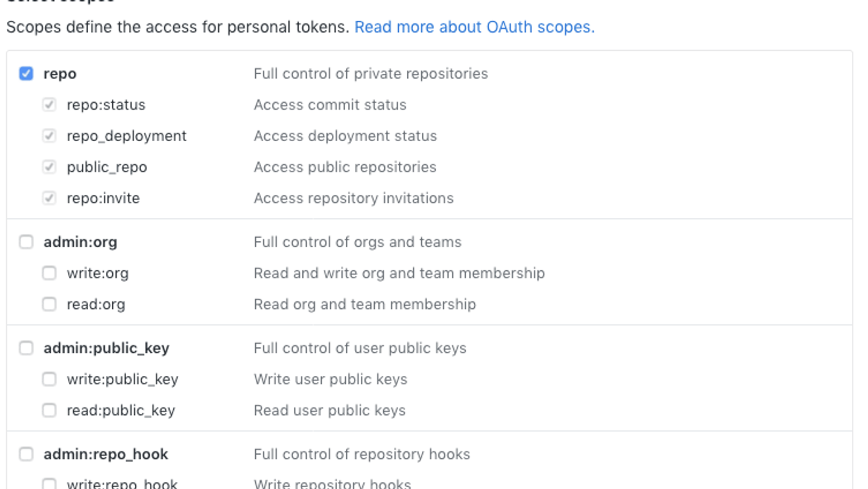Click the admin:org scope label
This screenshot has width=868, height=489.
click(x=80, y=242)
